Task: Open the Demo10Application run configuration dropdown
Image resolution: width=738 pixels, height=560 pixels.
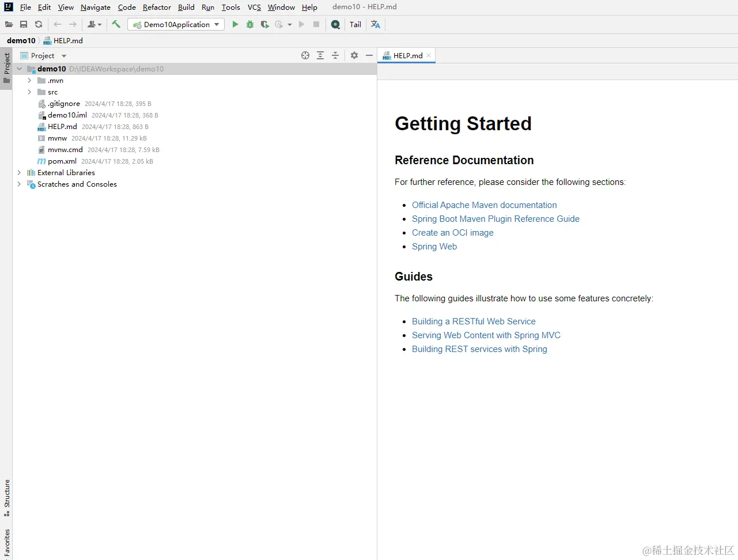Action: 176,24
